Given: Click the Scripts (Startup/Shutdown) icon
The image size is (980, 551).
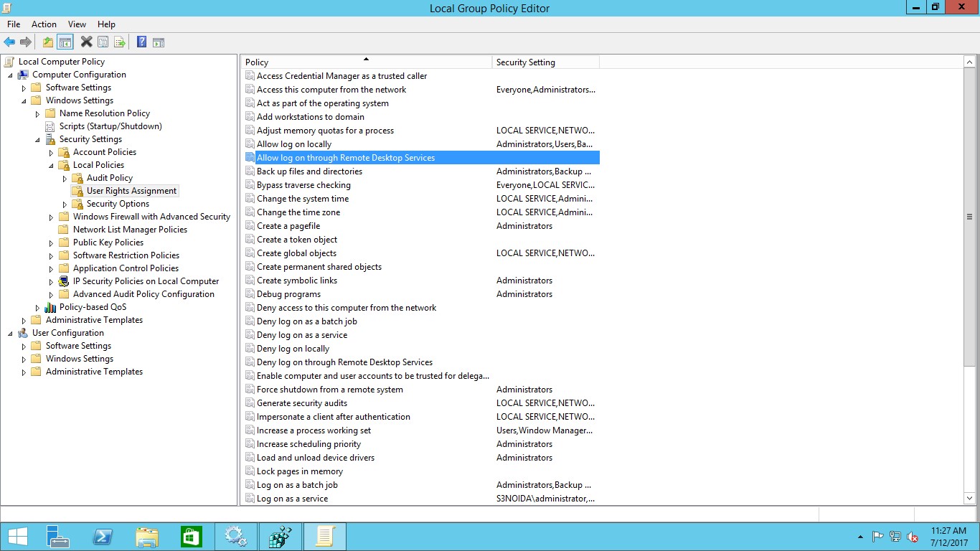Looking at the screenshot, I should click(50, 126).
